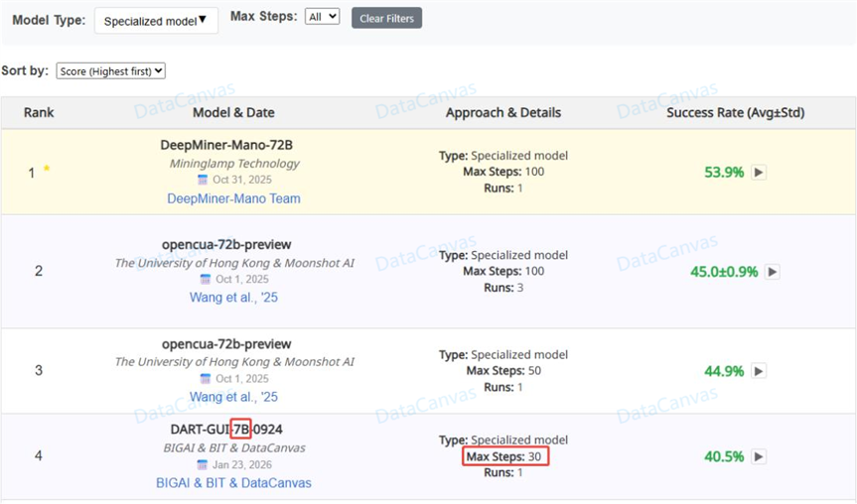Click the Oct 31, 2025 date text

coord(242,180)
